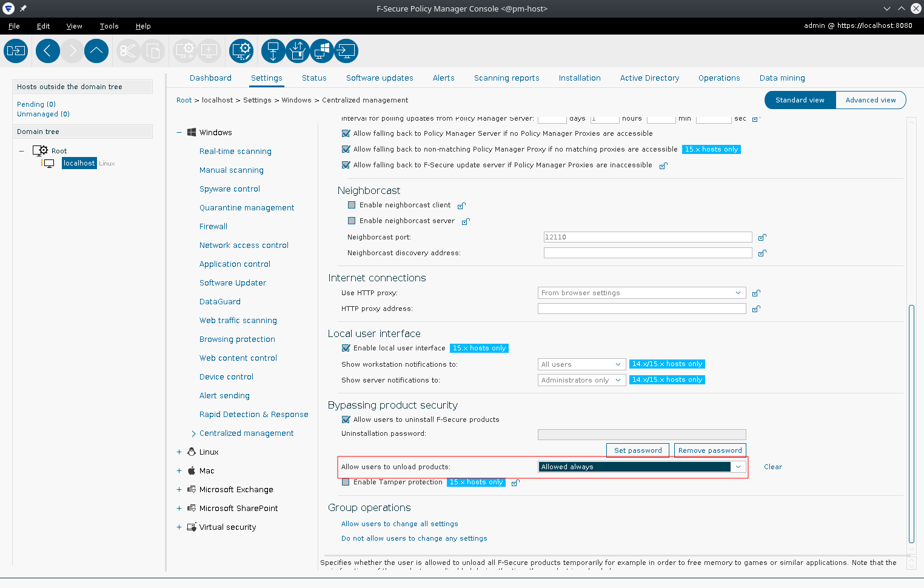Switch to the Data mining tab
Viewport: 924px width, 588px height.
tap(782, 78)
